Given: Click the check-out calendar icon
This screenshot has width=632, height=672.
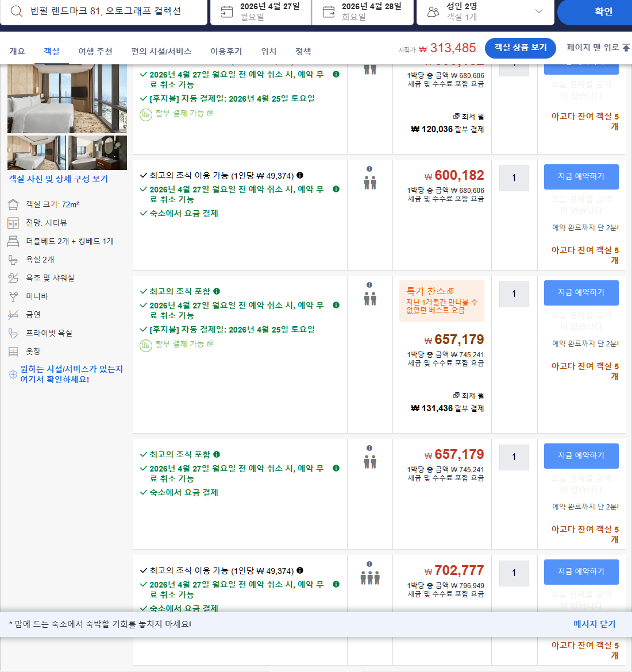Looking at the screenshot, I should coord(329,11).
